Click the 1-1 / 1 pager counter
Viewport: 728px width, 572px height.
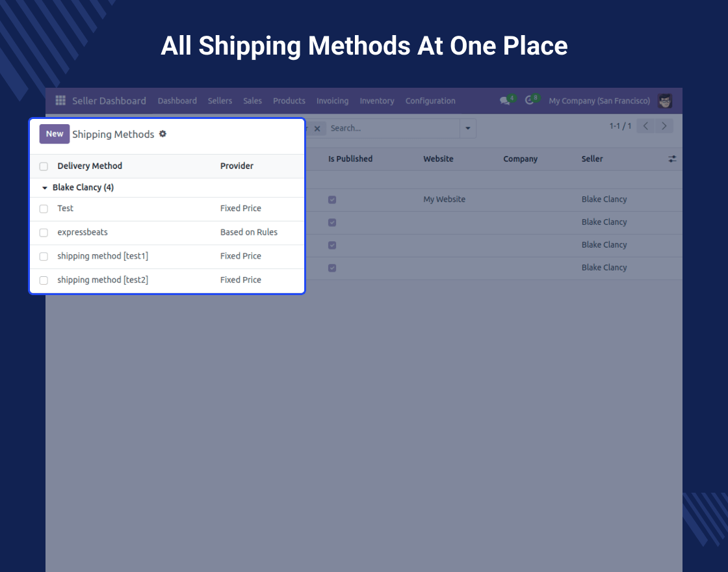pyautogui.click(x=620, y=126)
